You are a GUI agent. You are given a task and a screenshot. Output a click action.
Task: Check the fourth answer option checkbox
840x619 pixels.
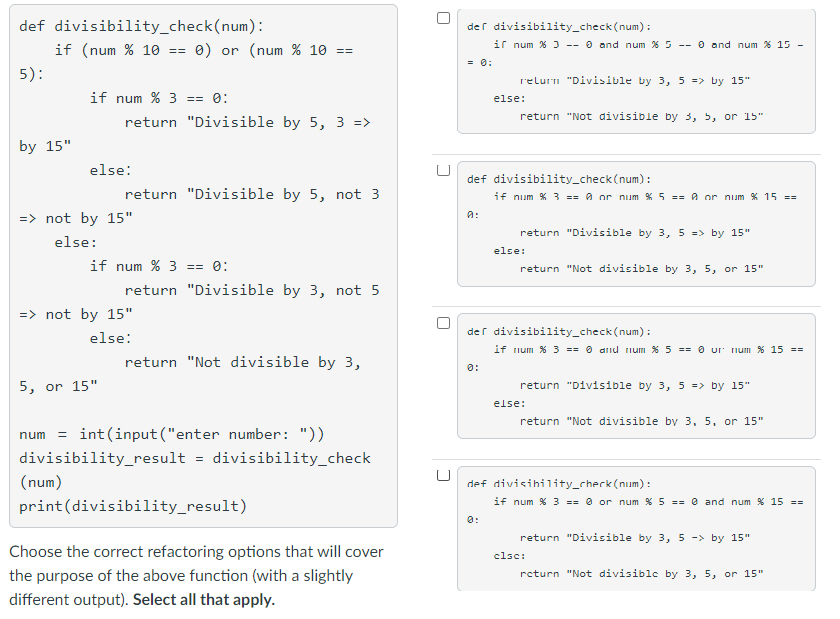coord(441,473)
